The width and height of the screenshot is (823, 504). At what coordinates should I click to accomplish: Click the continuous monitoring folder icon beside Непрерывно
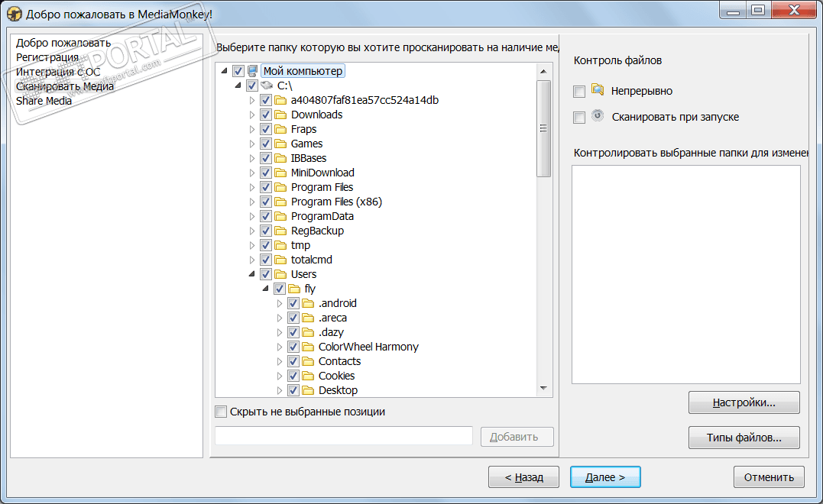pos(598,89)
